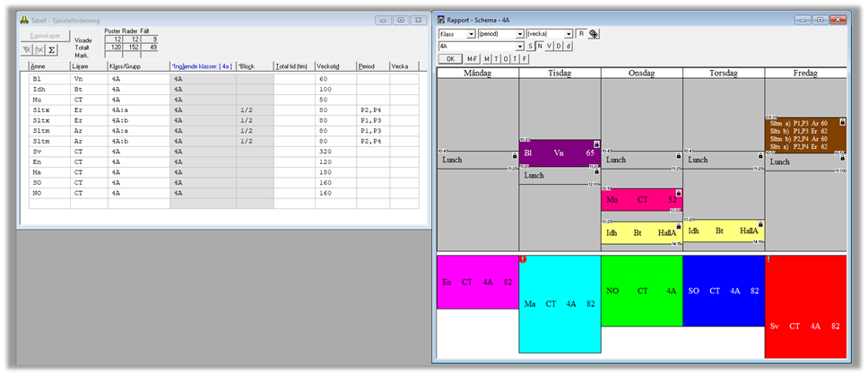Click the magnifier icon next to R
This screenshot has width=868, height=375.
point(594,34)
